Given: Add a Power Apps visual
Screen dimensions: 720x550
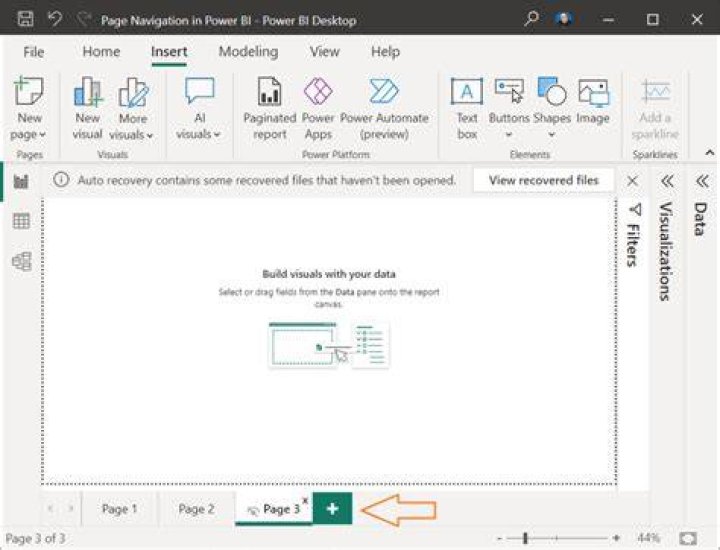Looking at the screenshot, I should pyautogui.click(x=318, y=109).
